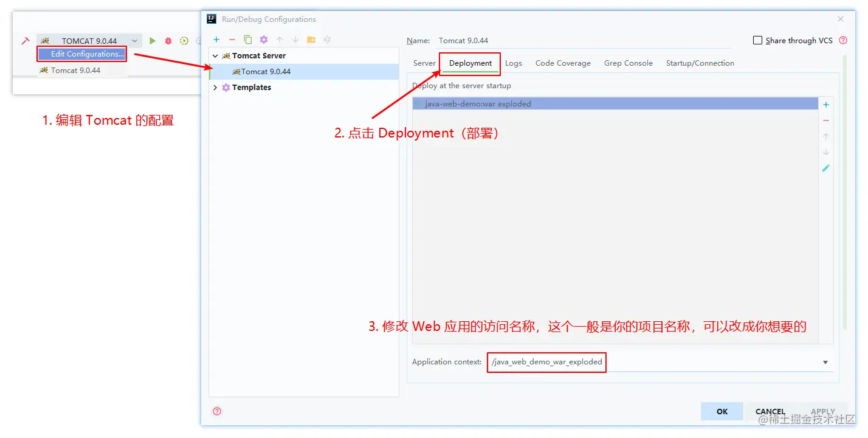
Task: Click the Copy Configuration icon
Action: click(x=248, y=40)
